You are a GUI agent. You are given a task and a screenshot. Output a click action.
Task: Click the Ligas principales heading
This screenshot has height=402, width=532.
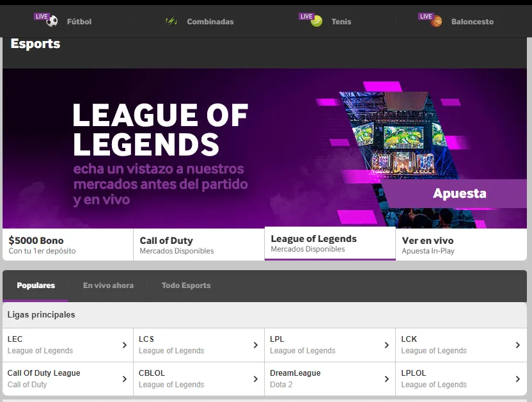tap(41, 315)
